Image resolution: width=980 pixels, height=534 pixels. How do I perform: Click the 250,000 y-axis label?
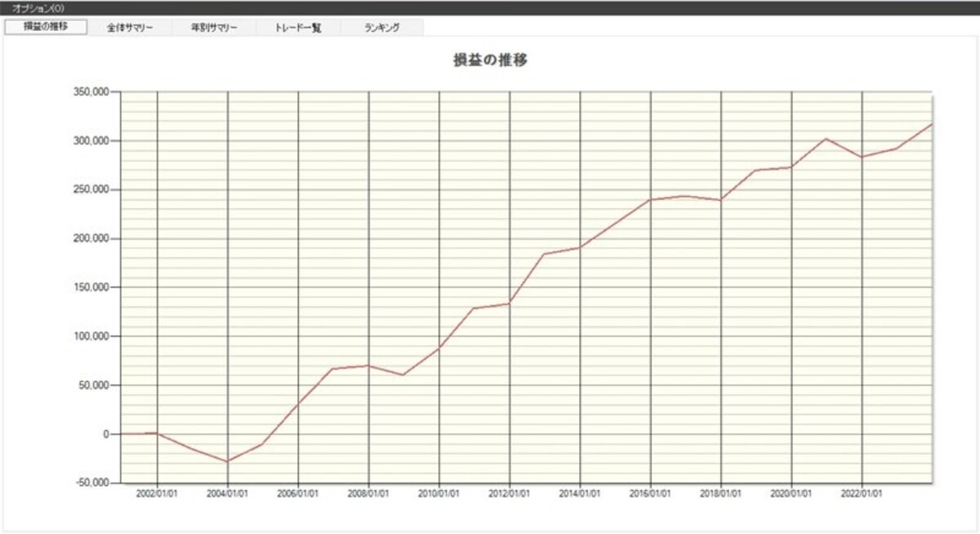(x=90, y=189)
